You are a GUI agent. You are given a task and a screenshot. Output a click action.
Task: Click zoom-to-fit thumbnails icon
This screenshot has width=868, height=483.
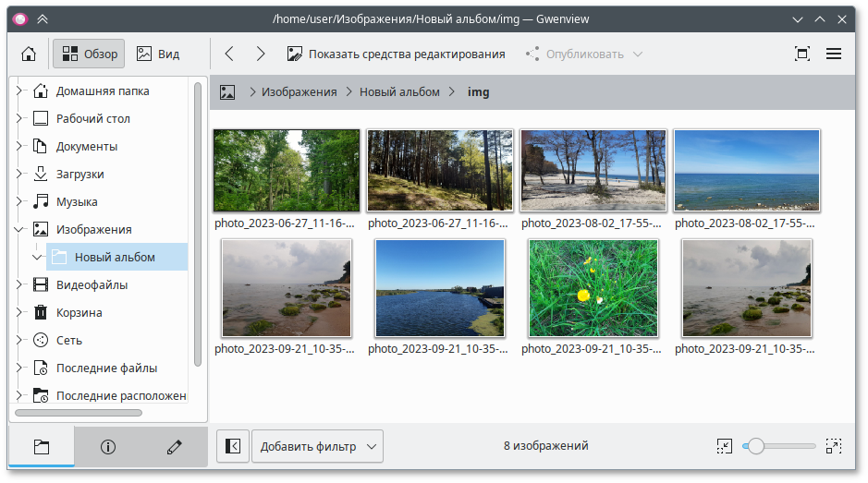coord(724,446)
